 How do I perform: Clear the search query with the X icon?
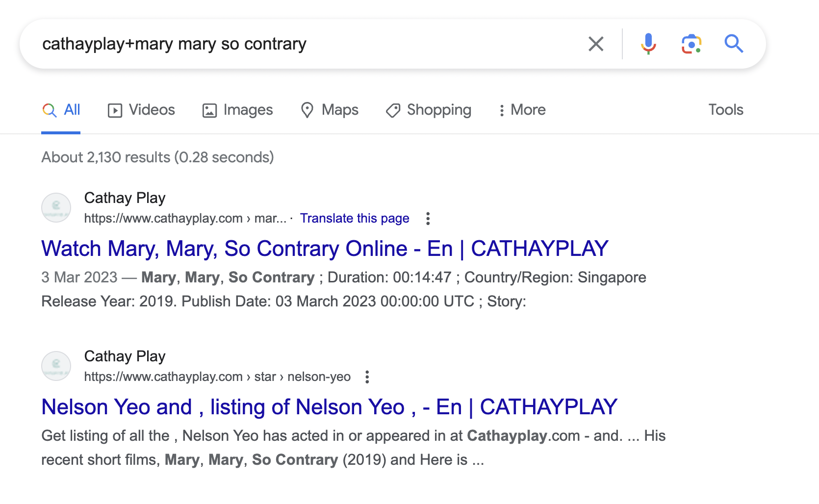point(596,44)
